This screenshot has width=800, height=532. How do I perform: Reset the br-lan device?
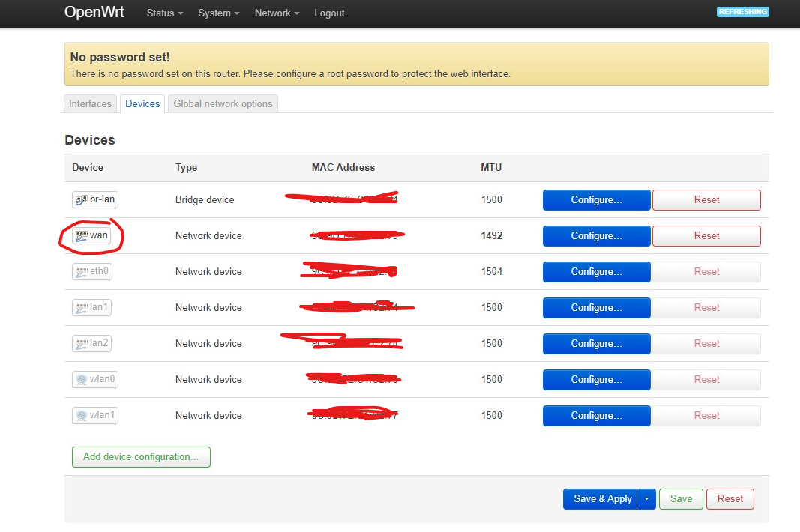[706, 200]
